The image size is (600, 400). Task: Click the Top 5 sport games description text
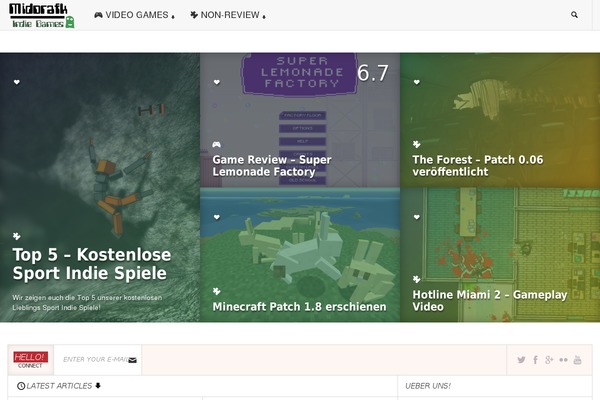pos(87,302)
